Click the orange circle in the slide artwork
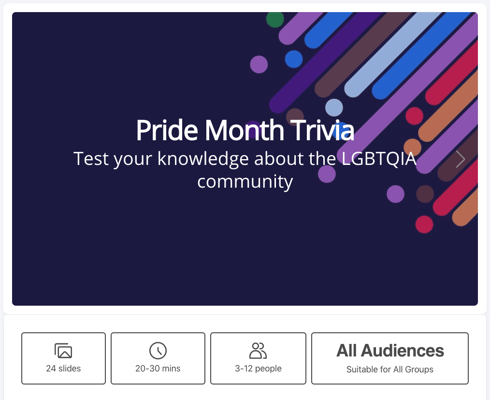Screen dimensions: 490x400 point(413,147)
